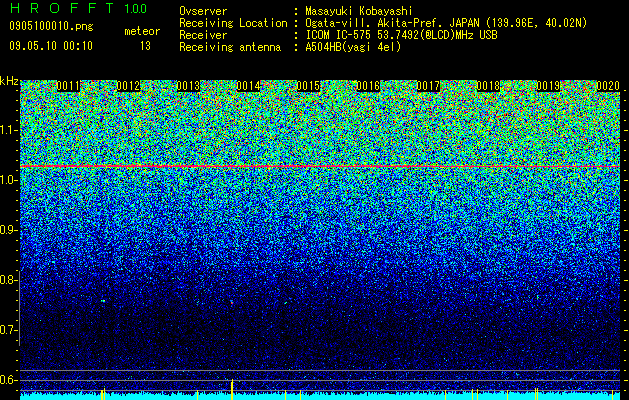The image size is (629, 400).
Task: Click the meteor count value 13
Action: (145, 46)
